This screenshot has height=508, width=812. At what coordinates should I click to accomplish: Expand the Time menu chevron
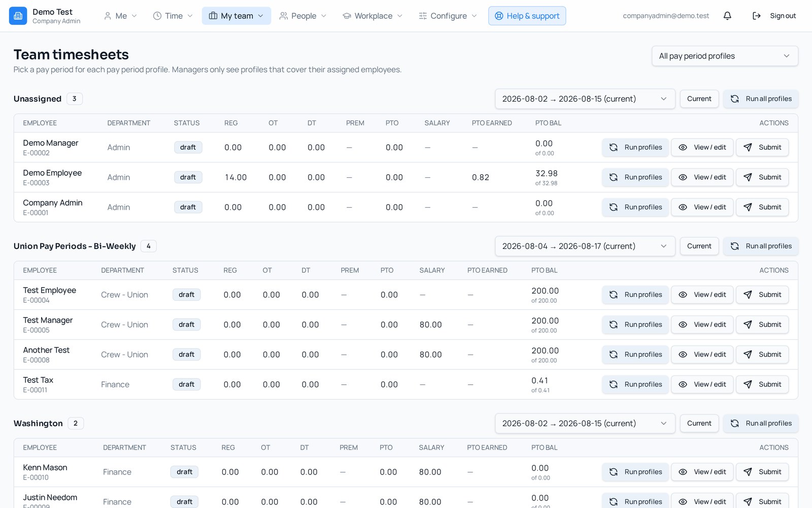[x=190, y=16]
